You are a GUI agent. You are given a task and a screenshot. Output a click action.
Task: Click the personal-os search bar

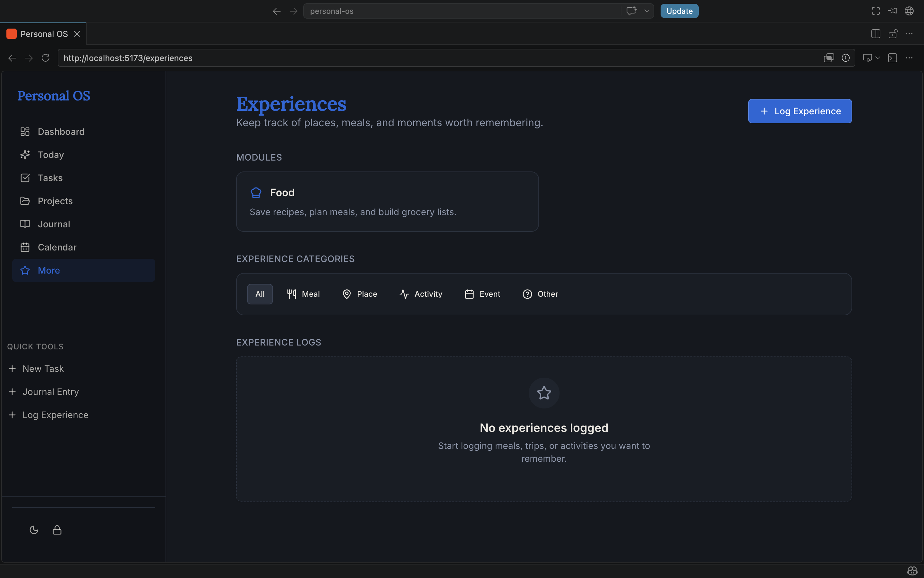coord(462,11)
